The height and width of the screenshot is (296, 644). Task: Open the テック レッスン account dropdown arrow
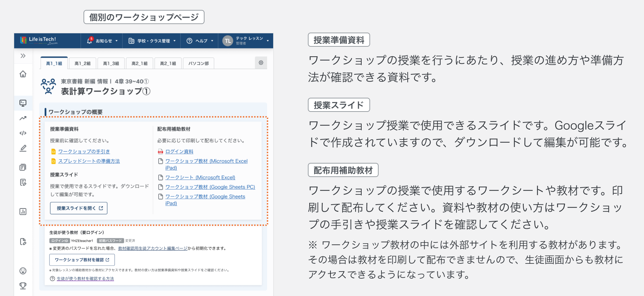(x=268, y=41)
